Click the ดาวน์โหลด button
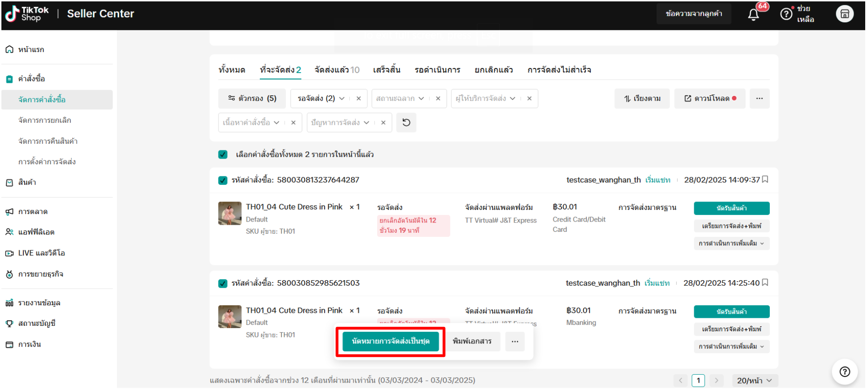 click(x=710, y=98)
